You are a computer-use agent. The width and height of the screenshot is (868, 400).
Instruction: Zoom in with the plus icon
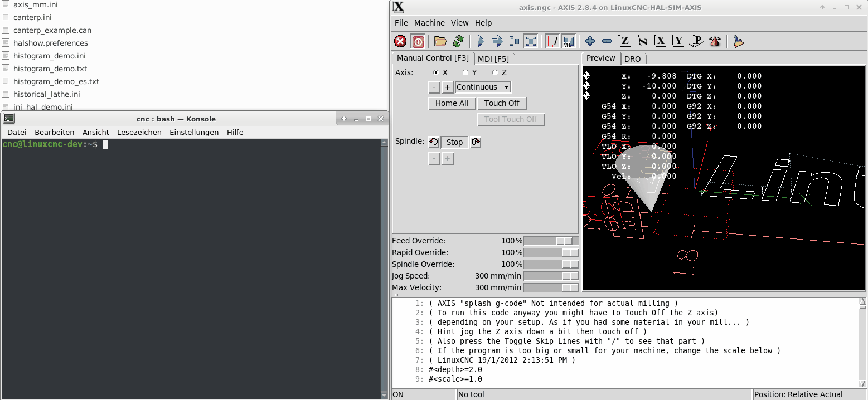coord(590,41)
